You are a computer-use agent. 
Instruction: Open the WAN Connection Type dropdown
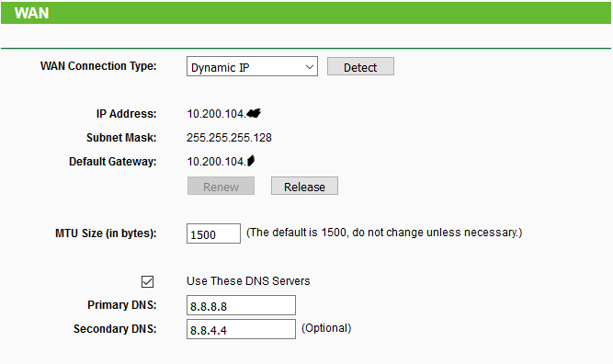(252, 66)
